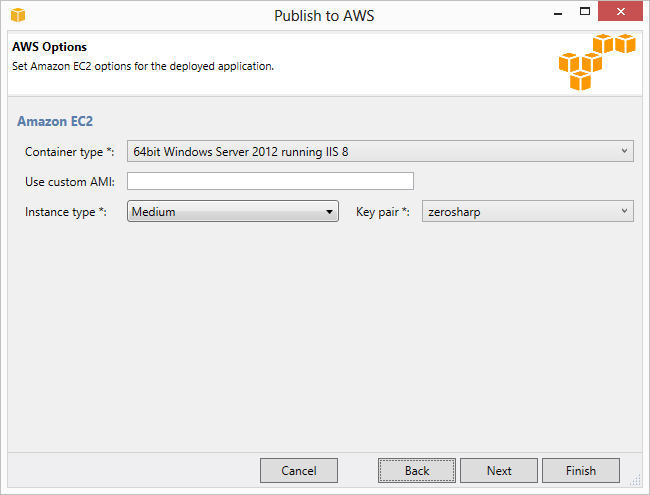Open the Instance type Medium dropdown

pos(233,211)
